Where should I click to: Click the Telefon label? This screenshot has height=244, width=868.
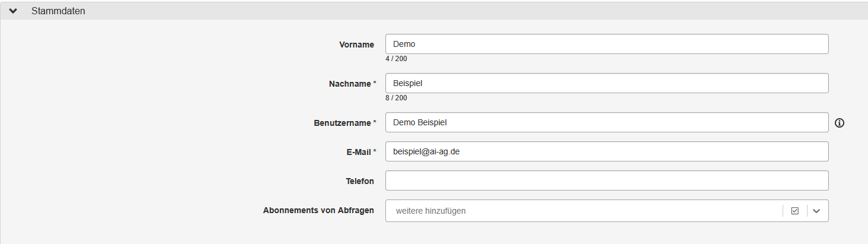point(360,181)
